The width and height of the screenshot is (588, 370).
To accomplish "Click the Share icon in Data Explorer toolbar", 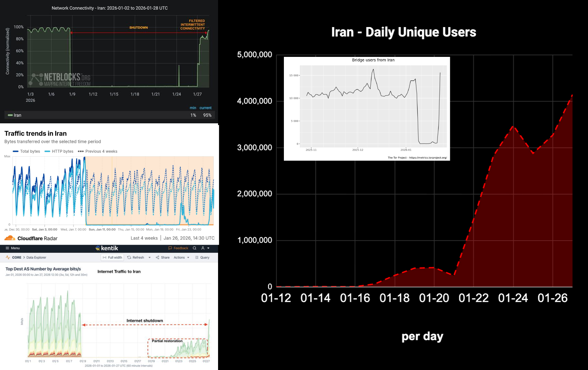I will point(157,258).
